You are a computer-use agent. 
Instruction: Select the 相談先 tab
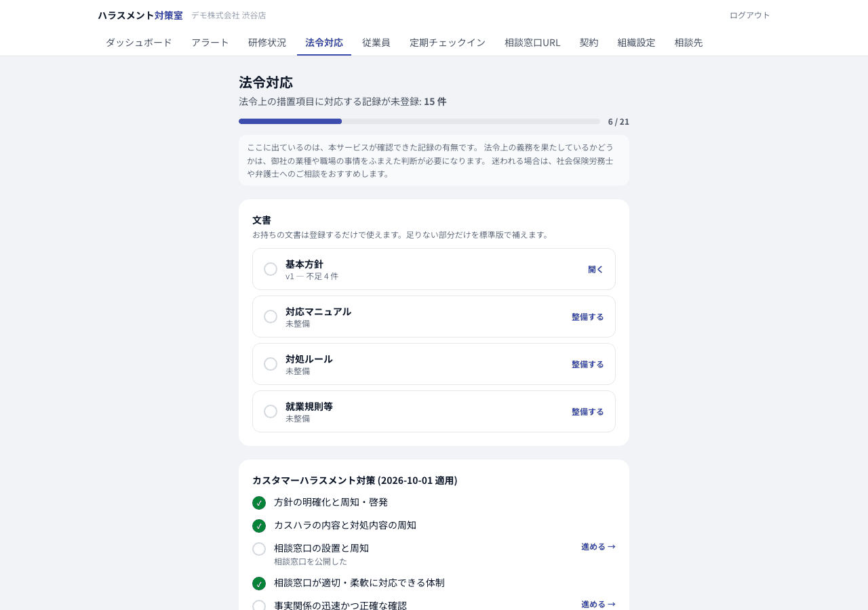689,42
